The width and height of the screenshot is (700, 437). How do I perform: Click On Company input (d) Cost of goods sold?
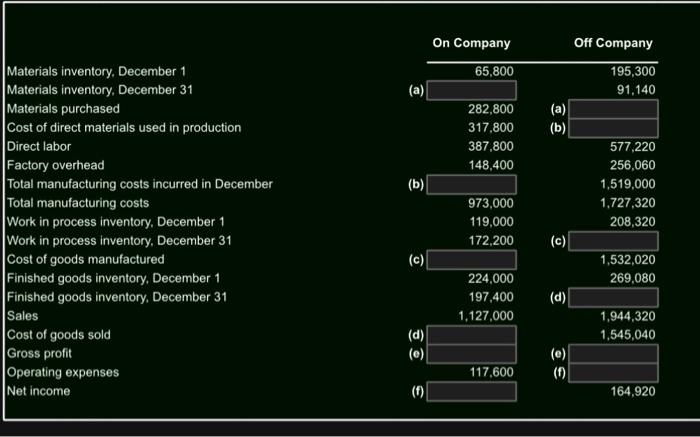[471, 335]
